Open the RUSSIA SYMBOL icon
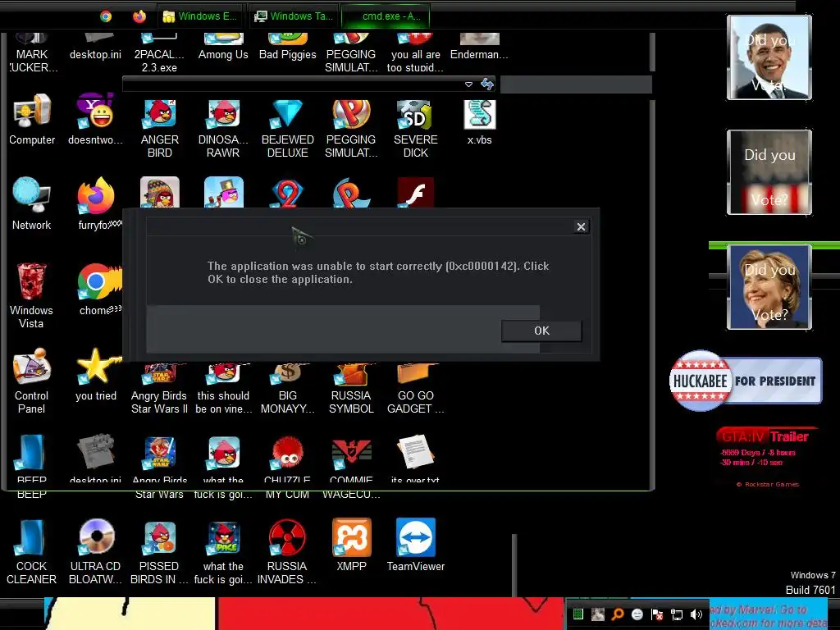 tap(351, 390)
